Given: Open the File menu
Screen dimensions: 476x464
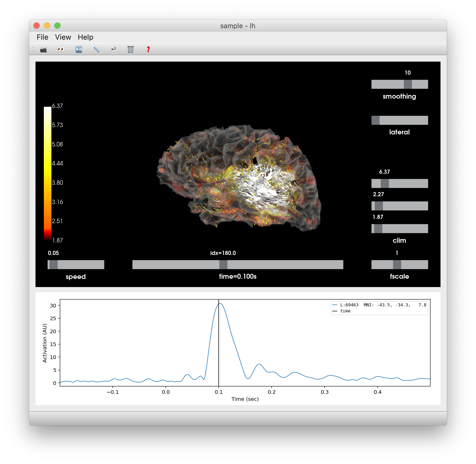Looking at the screenshot, I should (42, 37).
